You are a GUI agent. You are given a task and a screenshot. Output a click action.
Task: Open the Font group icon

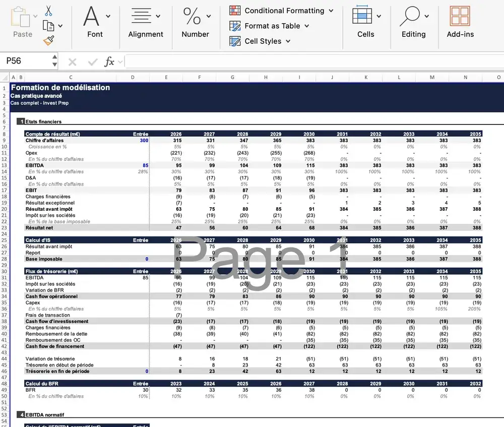pyautogui.click(x=91, y=16)
